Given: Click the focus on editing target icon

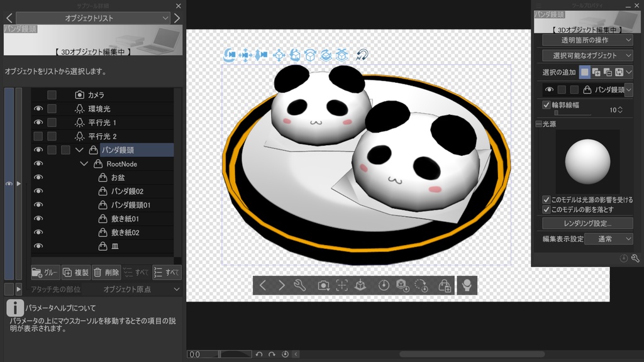Looking at the screenshot, I should [341, 285].
